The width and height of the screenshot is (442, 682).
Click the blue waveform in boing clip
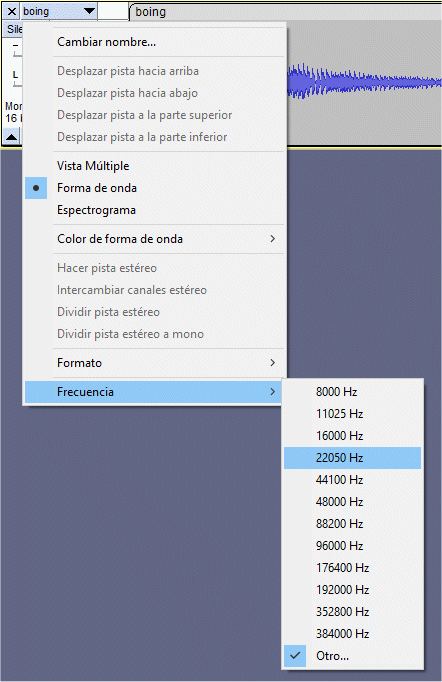click(x=364, y=81)
